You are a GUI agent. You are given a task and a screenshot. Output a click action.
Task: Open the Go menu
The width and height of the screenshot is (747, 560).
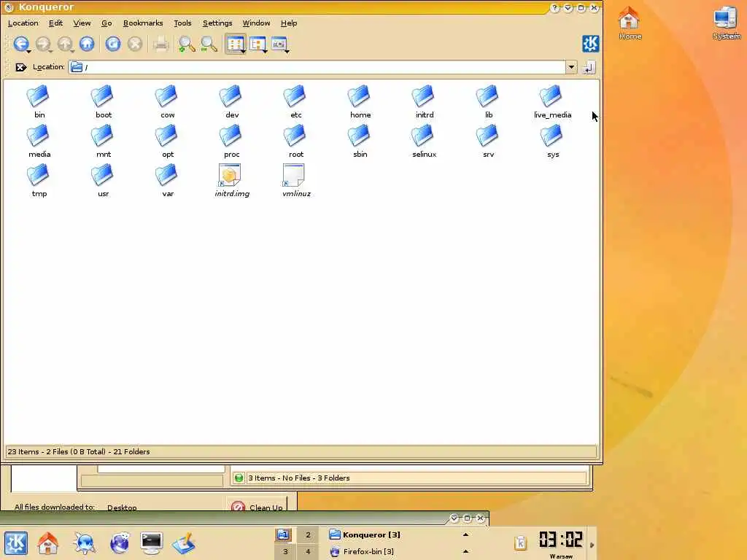click(107, 23)
